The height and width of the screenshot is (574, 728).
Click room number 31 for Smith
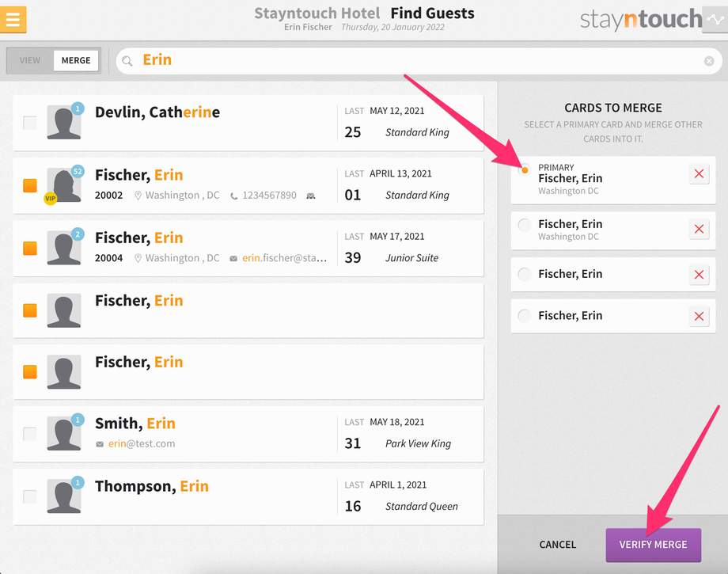pos(353,443)
